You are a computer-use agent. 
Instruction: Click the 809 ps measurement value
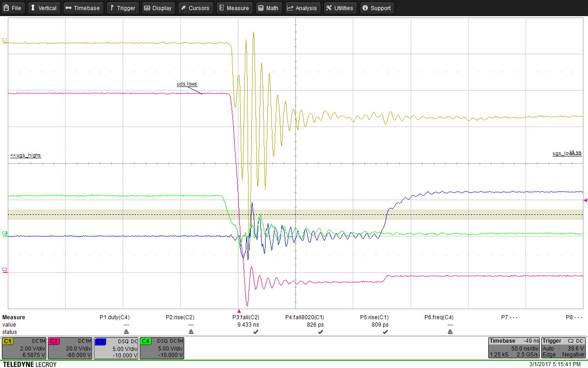click(x=379, y=324)
